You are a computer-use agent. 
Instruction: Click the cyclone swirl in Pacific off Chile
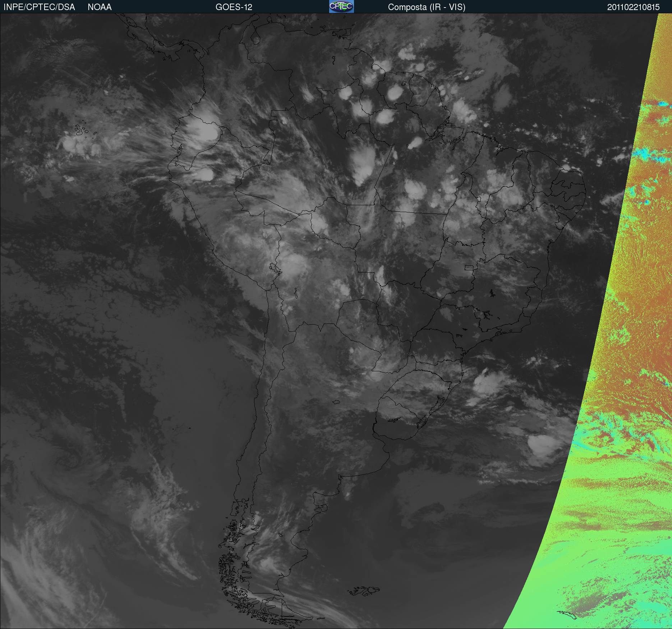click(x=70, y=461)
